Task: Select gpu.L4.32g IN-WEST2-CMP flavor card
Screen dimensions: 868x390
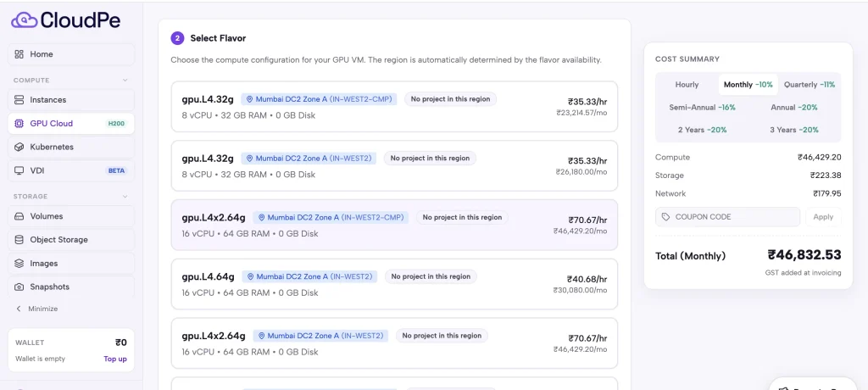Action: 394,106
